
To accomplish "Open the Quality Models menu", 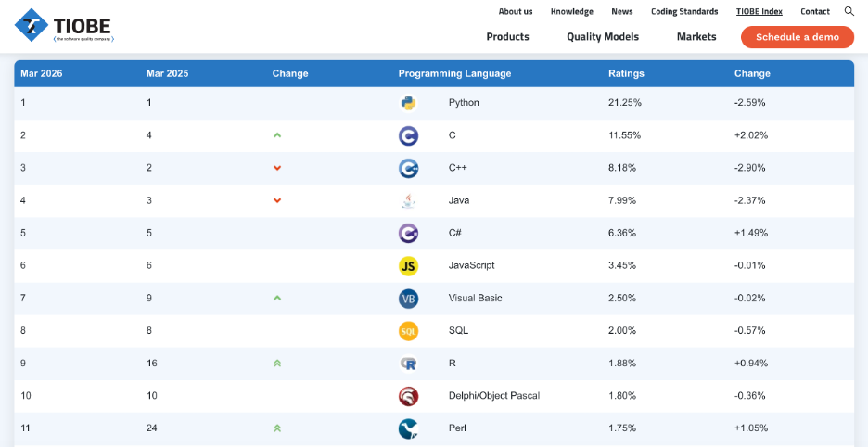I will point(602,36).
